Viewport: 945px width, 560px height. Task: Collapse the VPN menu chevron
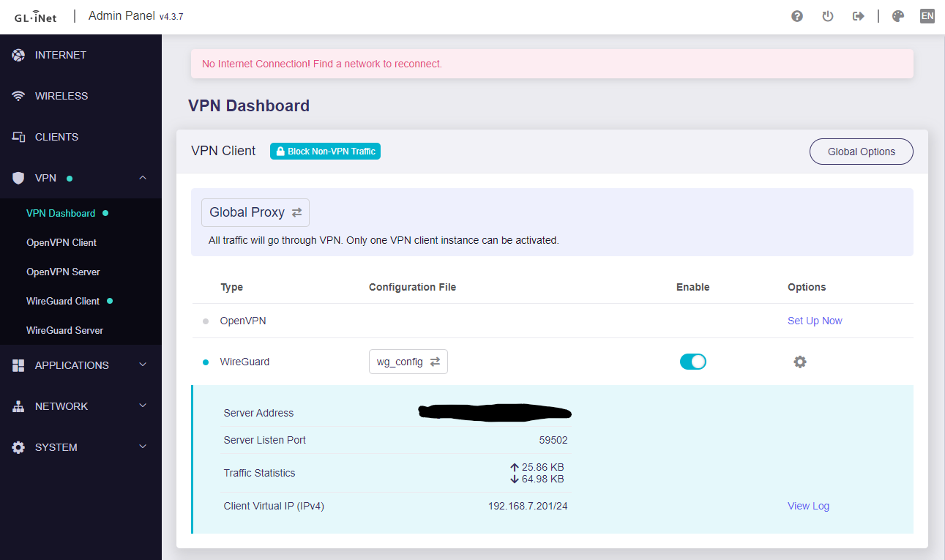point(143,178)
